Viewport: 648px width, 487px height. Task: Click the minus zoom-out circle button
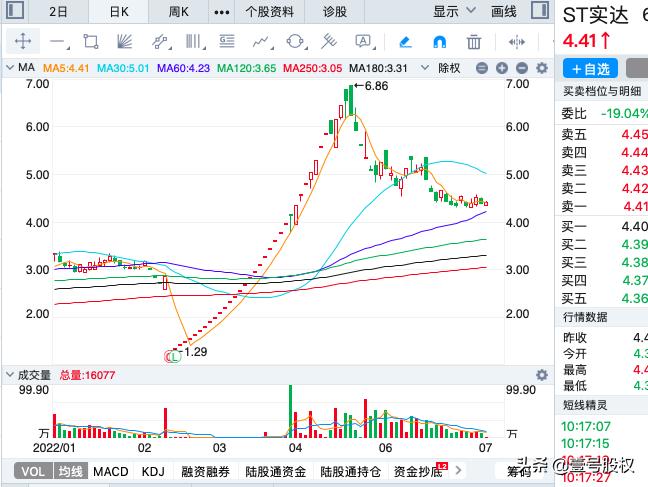[482, 68]
